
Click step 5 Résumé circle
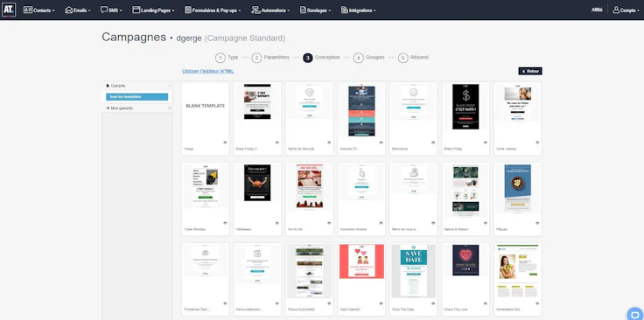click(x=402, y=58)
